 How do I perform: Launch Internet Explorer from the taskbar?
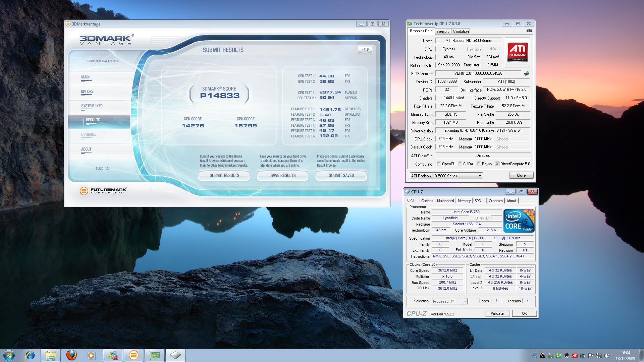click(x=30, y=355)
